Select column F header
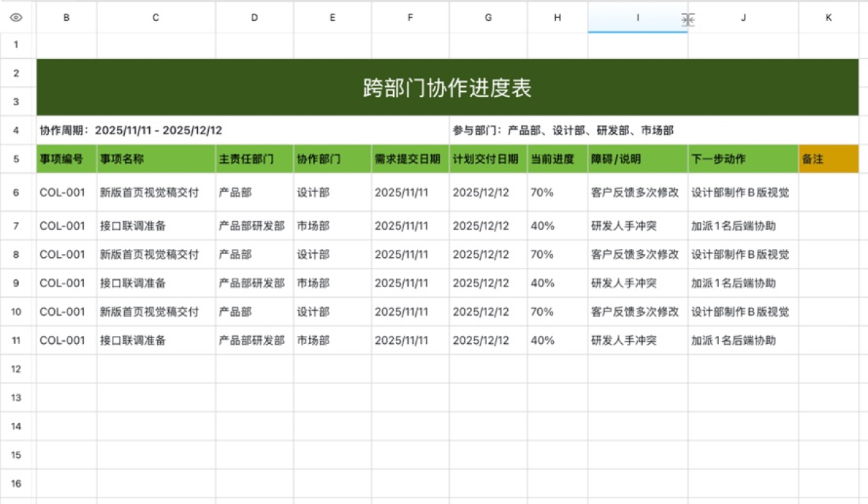 coord(410,19)
